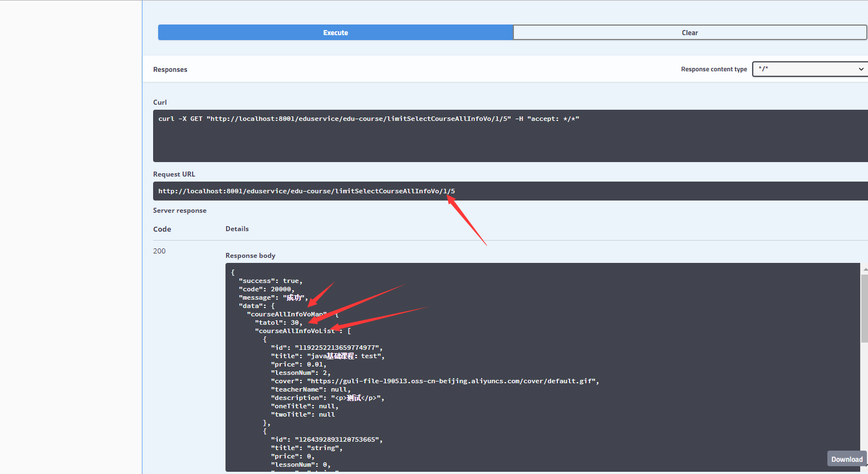This screenshot has height=474, width=868.
Task: Click the "price": 0.01 line
Action: tap(298, 364)
